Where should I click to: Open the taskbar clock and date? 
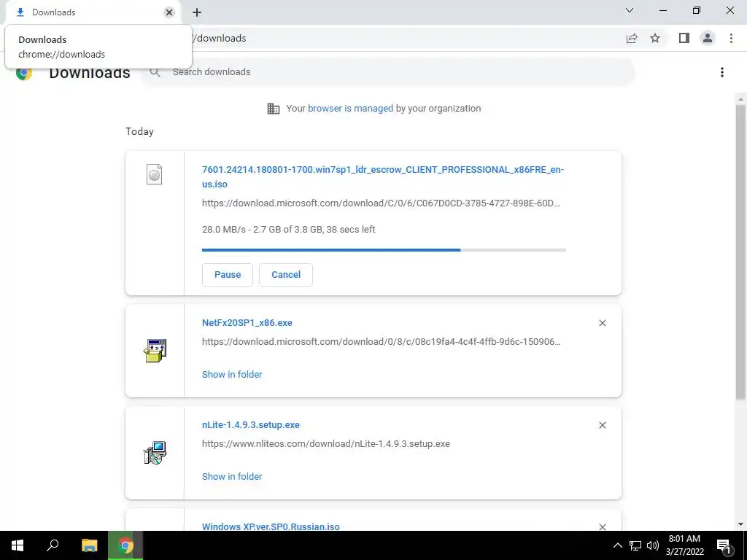684,545
